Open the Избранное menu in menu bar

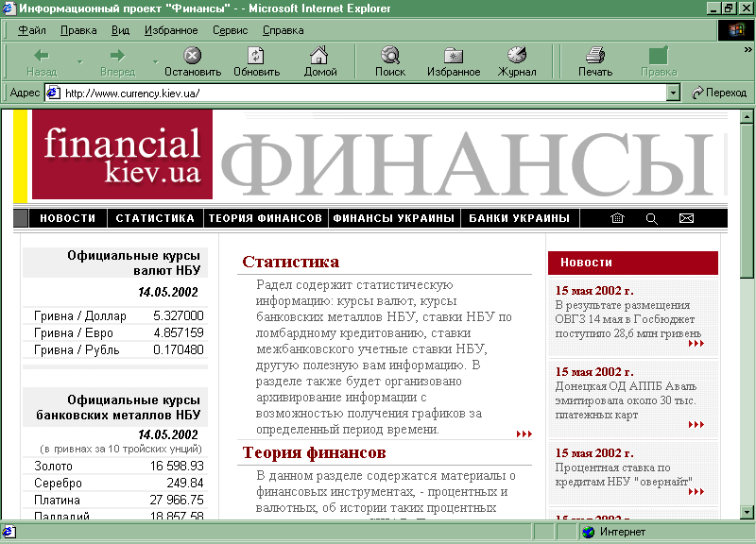(171, 30)
